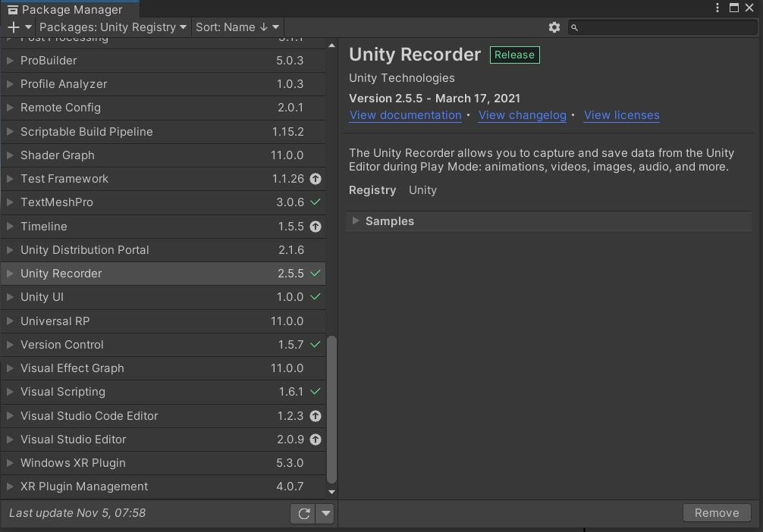Expand the XR Plugin Management versions
This screenshot has width=763, height=532.
pos(10,487)
